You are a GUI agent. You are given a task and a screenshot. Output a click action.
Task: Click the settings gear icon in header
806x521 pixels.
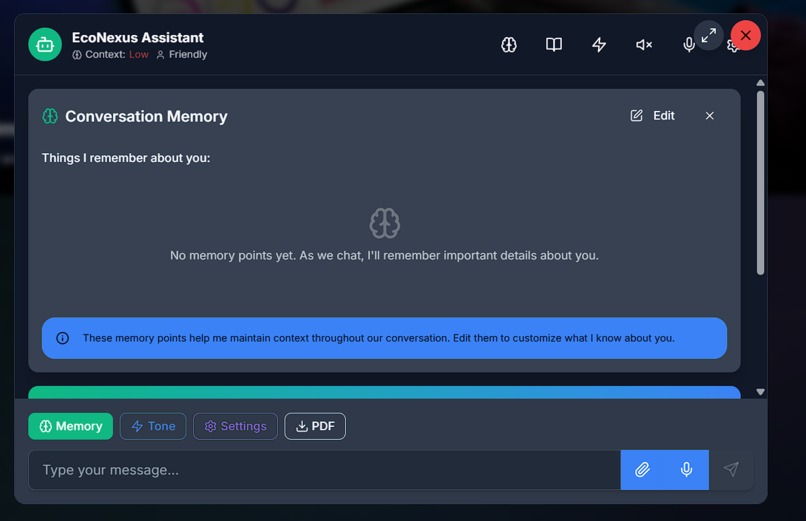pos(732,46)
